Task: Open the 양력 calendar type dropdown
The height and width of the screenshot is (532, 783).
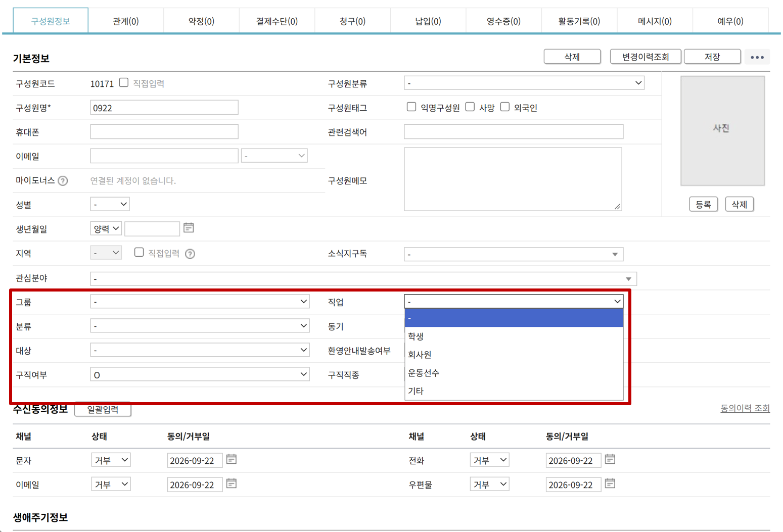Action: [x=106, y=228]
